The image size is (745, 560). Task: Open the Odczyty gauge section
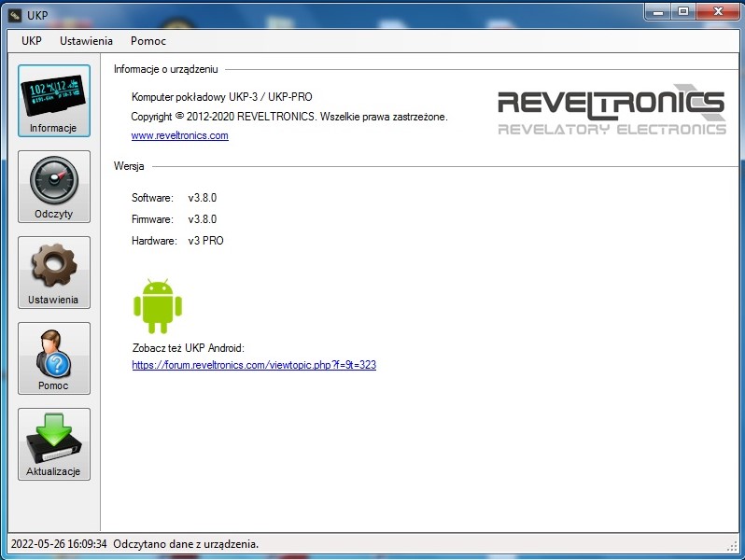click(54, 187)
